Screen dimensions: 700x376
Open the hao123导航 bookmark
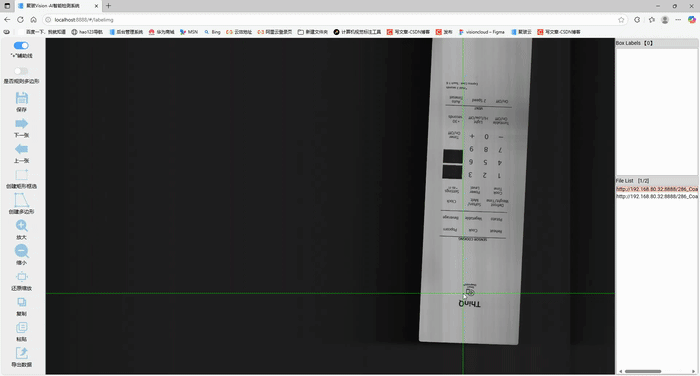tap(87, 32)
